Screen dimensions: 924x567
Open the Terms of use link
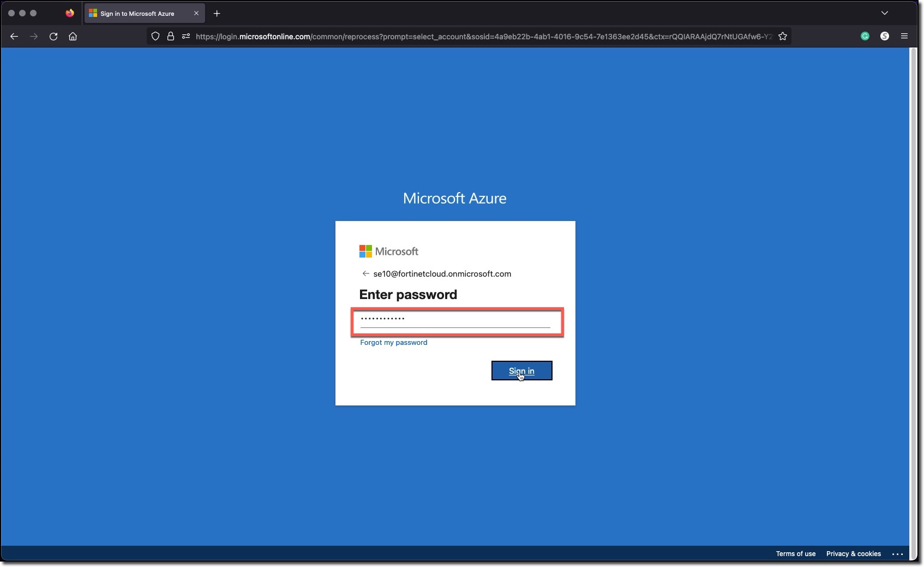click(796, 554)
